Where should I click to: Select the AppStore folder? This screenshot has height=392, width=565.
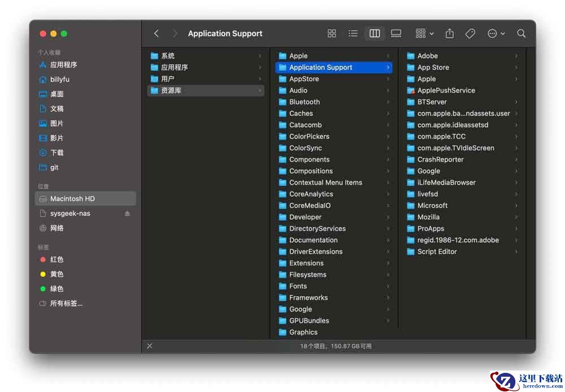[x=334, y=79]
